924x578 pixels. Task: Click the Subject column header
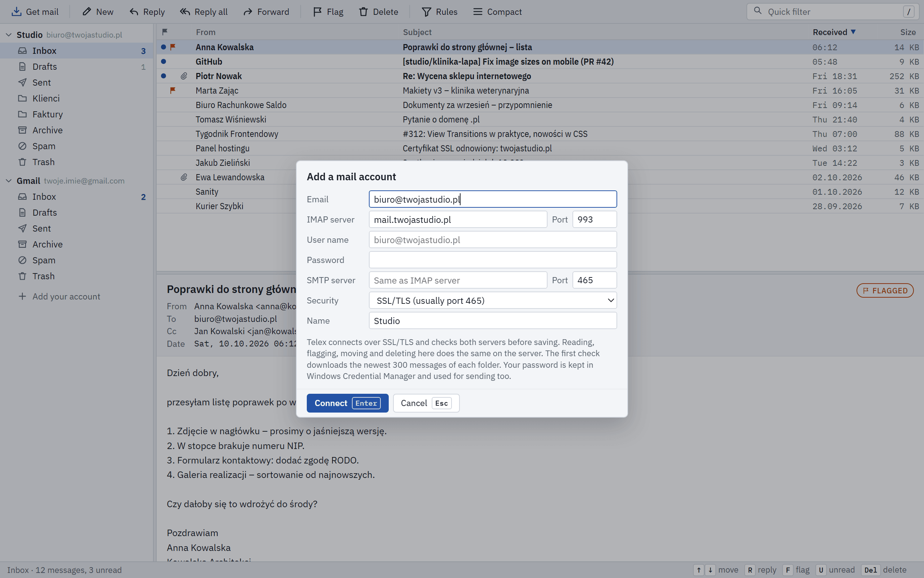point(417,32)
